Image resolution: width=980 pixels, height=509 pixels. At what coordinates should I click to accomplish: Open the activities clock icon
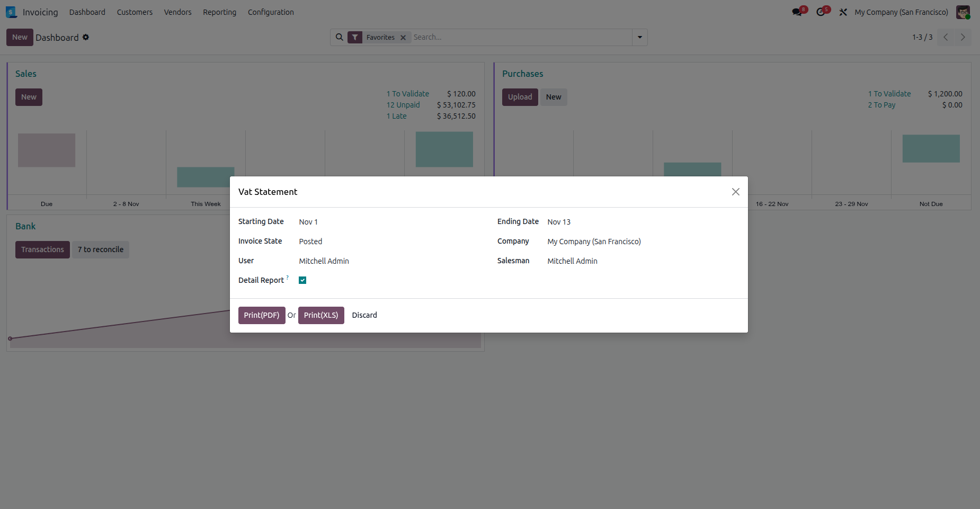[822, 12]
